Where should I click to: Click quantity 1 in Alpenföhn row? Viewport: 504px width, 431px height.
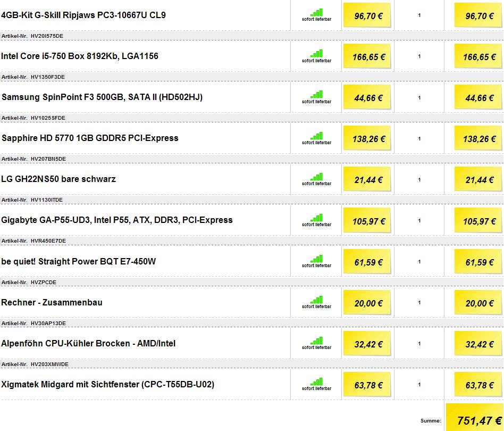click(419, 344)
